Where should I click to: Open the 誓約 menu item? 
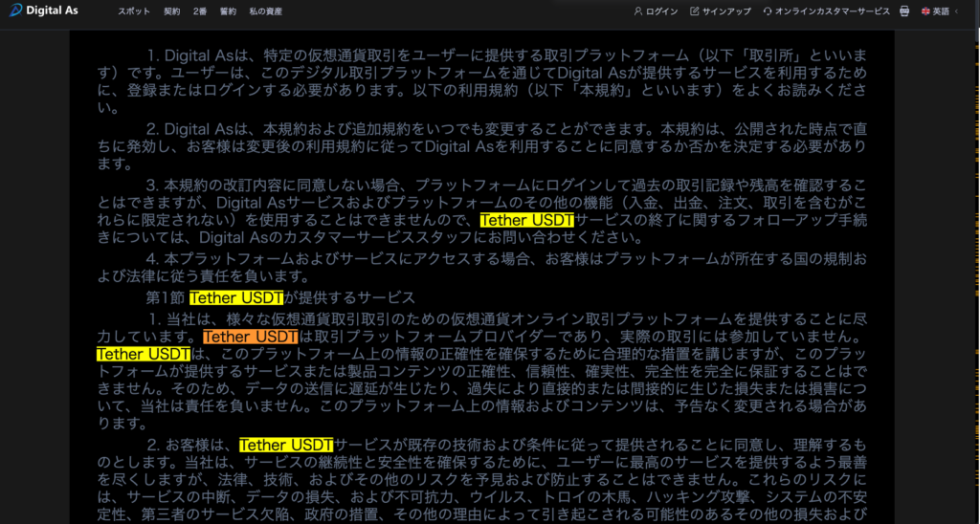coord(228,11)
